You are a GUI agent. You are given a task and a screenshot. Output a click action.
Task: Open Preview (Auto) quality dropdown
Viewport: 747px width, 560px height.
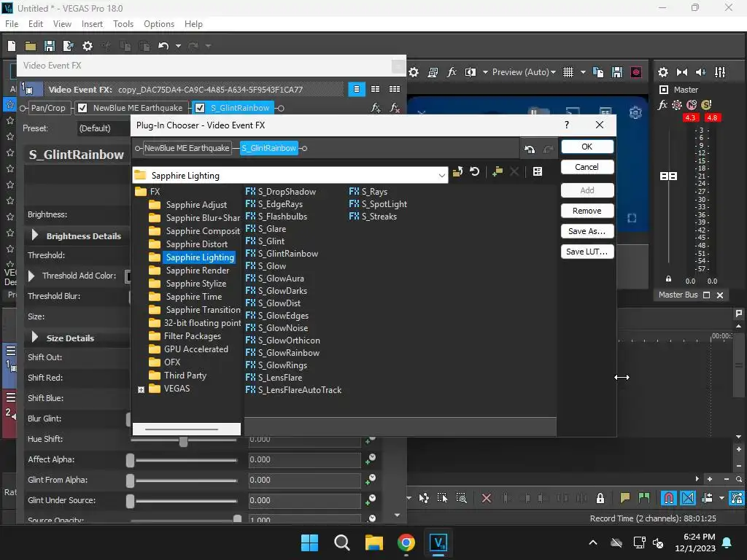click(x=523, y=72)
